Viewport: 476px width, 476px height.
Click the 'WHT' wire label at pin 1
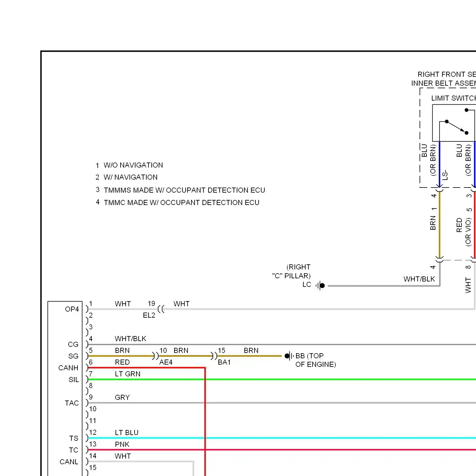[123, 304]
